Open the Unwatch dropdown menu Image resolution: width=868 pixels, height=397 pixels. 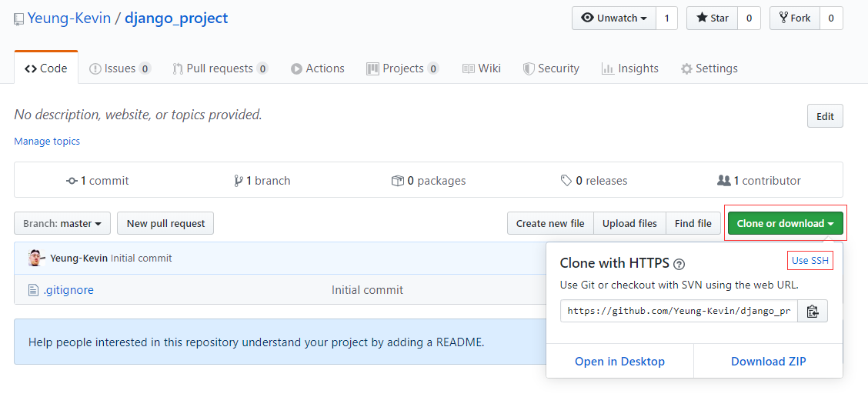click(614, 18)
